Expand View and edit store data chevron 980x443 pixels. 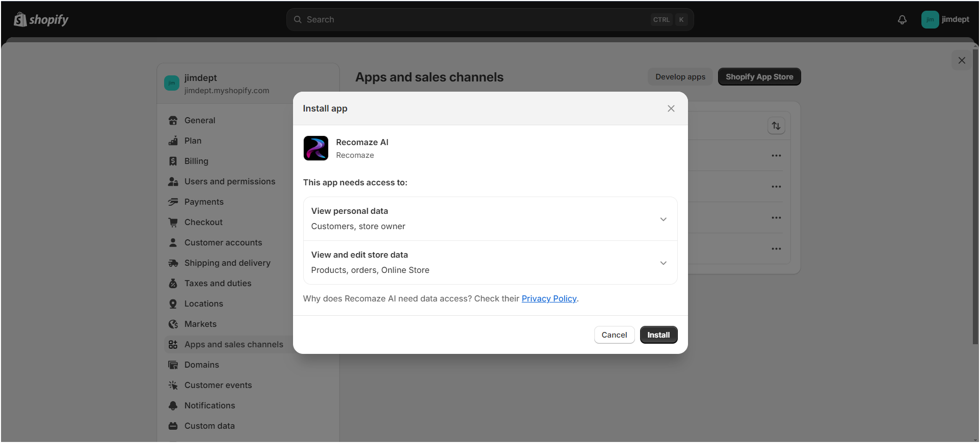(x=663, y=263)
